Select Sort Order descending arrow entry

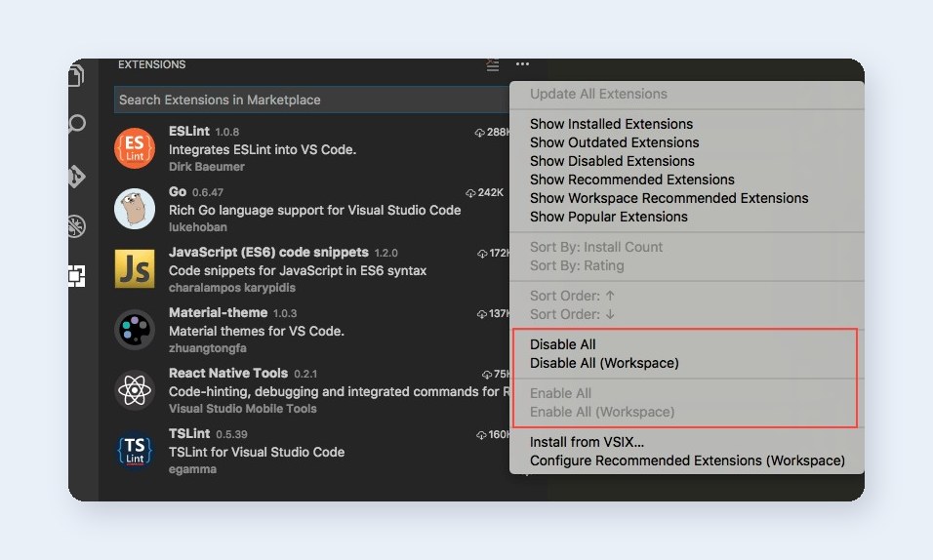click(x=573, y=314)
